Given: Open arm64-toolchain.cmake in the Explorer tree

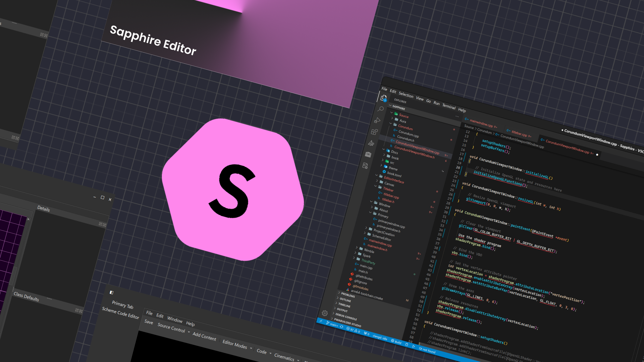Looking at the screenshot, I should [367, 295].
